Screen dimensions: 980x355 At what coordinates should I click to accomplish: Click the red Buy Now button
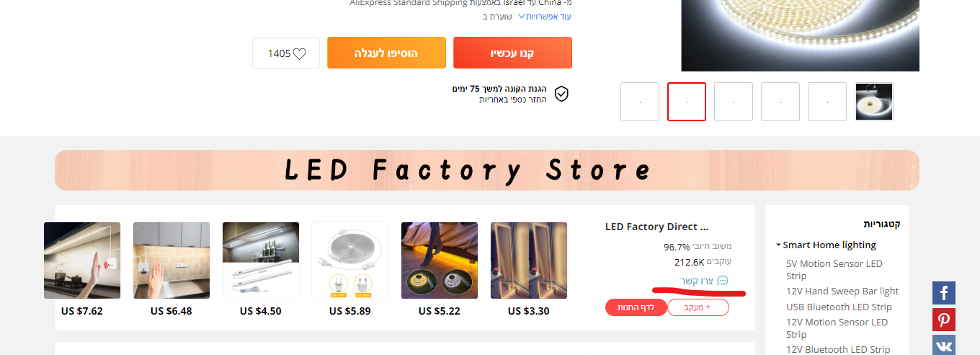pyautogui.click(x=512, y=53)
